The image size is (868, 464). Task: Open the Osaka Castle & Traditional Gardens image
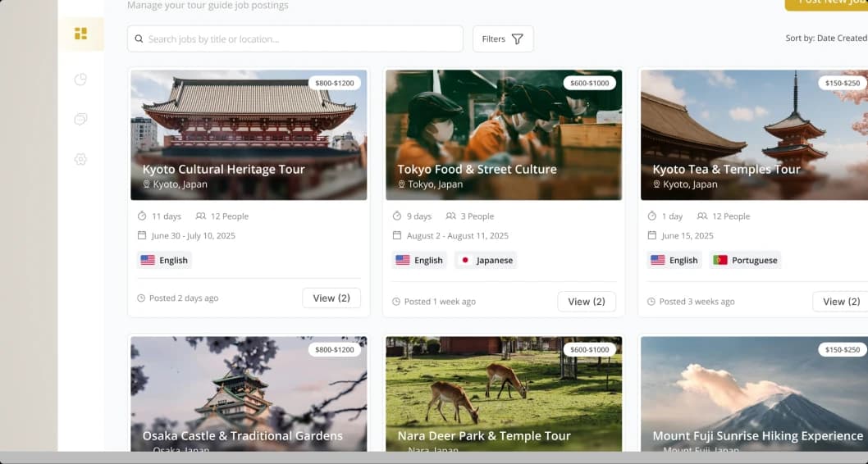tap(249, 393)
